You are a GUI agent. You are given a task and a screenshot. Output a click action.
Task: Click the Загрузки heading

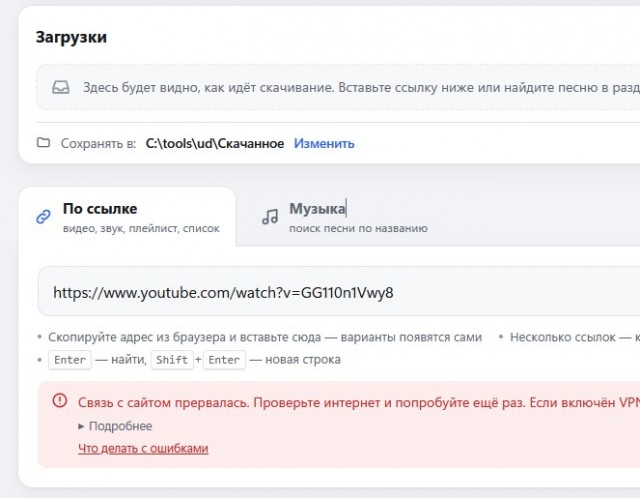click(x=71, y=37)
